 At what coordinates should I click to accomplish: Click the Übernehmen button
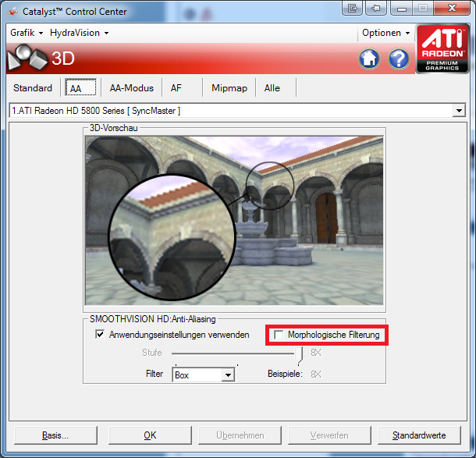240,435
